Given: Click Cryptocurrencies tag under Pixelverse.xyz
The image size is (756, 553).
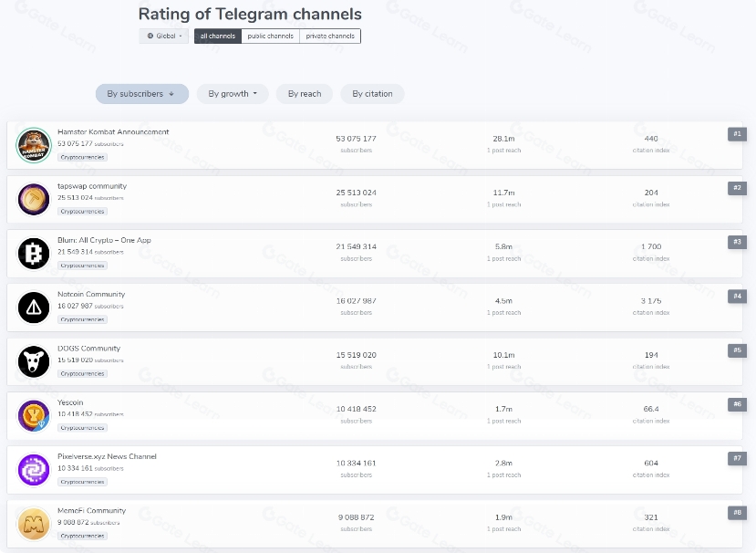Looking at the screenshot, I should 82,482.
